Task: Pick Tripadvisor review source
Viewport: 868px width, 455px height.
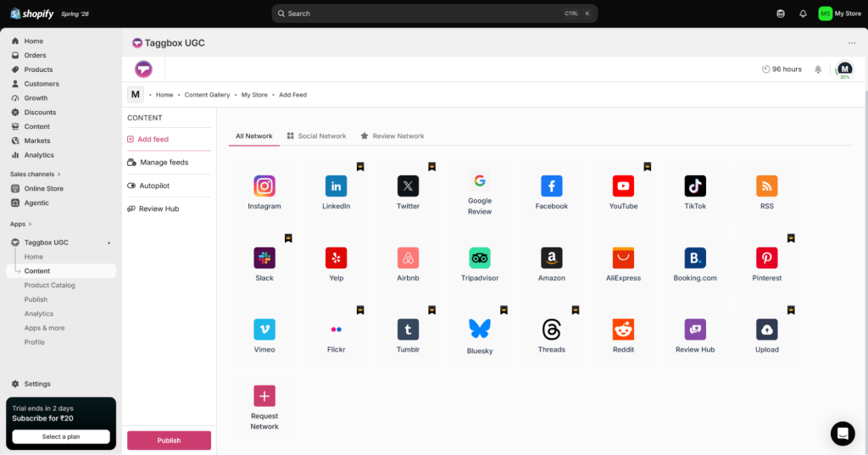Action: click(x=480, y=258)
